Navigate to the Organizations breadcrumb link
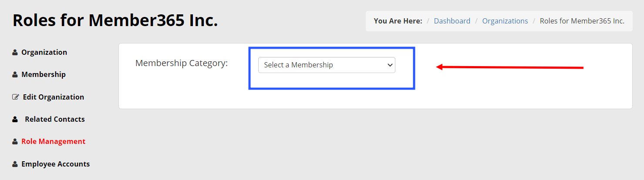The height and width of the screenshot is (180, 644). coord(505,21)
